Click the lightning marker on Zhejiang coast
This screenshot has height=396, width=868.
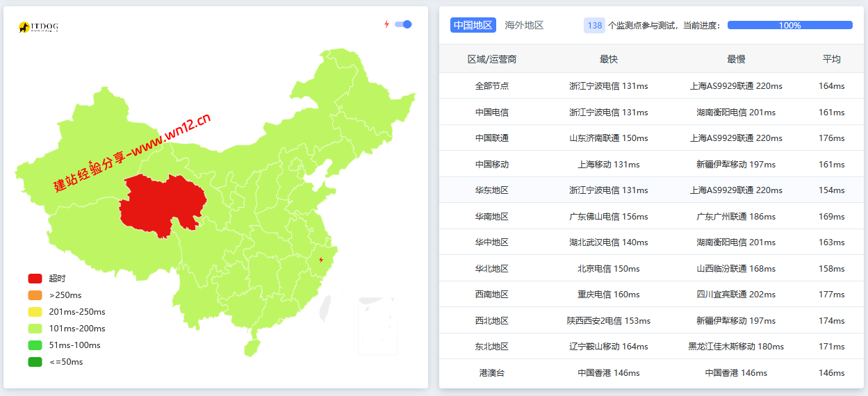point(321,260)
